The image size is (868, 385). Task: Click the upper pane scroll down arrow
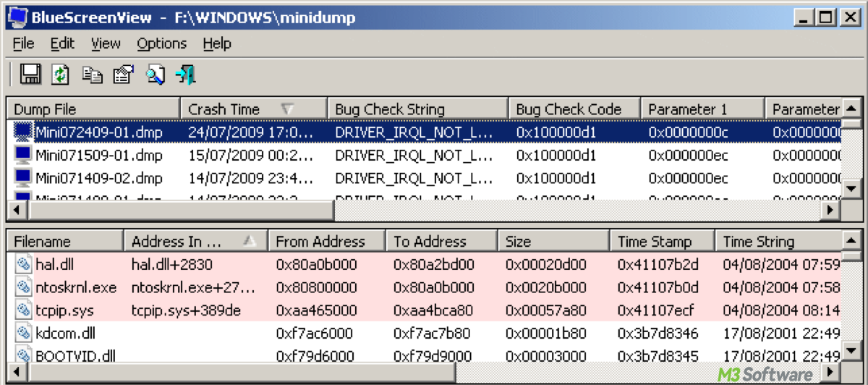[852, 190]
